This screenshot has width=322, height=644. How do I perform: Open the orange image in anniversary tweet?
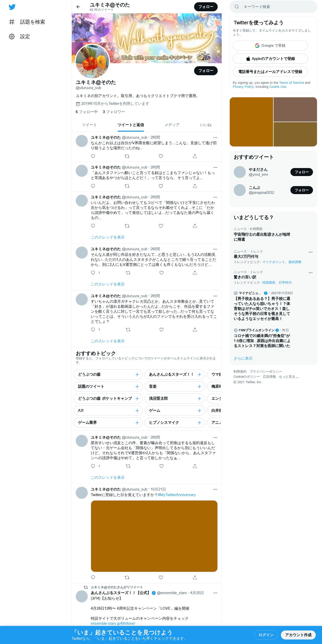pyautogui.click(x=154, y=536)
